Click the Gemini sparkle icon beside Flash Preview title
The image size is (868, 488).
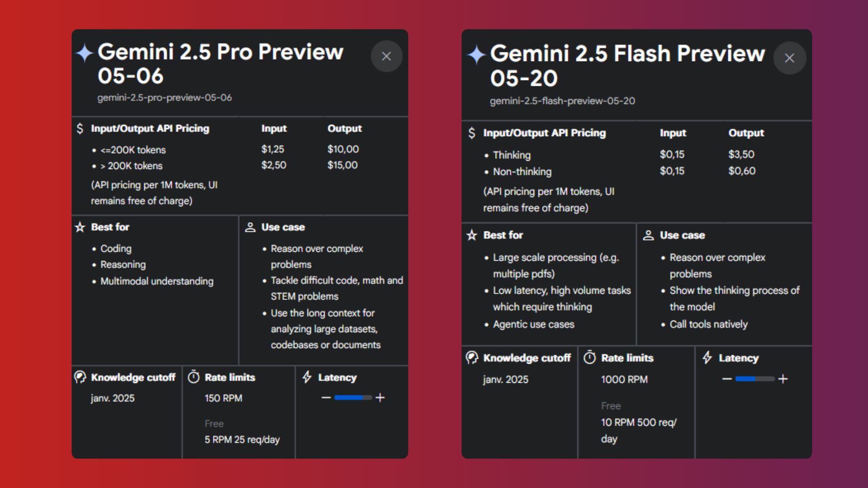coord(476,55)
